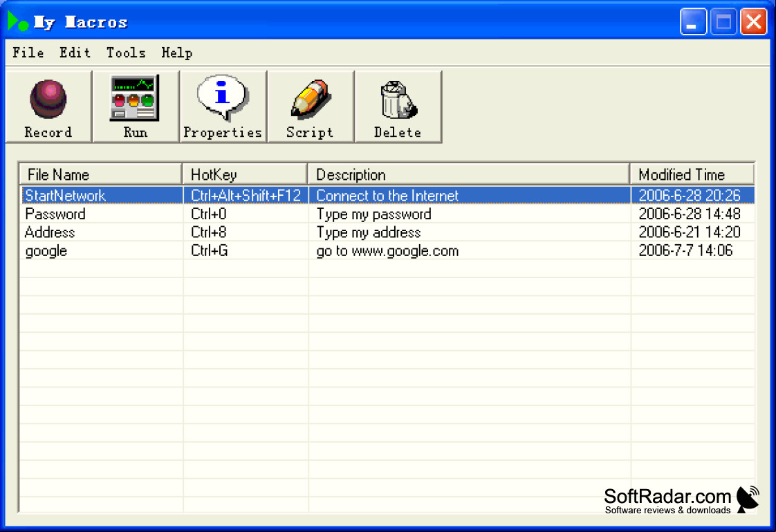776x532 pixels.
Task: Open the Help menu
Action: pos(176,53)
